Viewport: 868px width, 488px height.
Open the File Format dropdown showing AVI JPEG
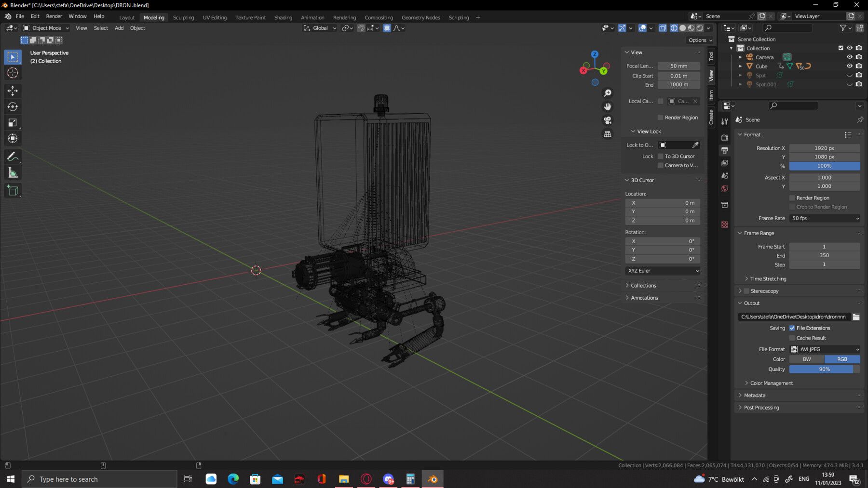825,349
